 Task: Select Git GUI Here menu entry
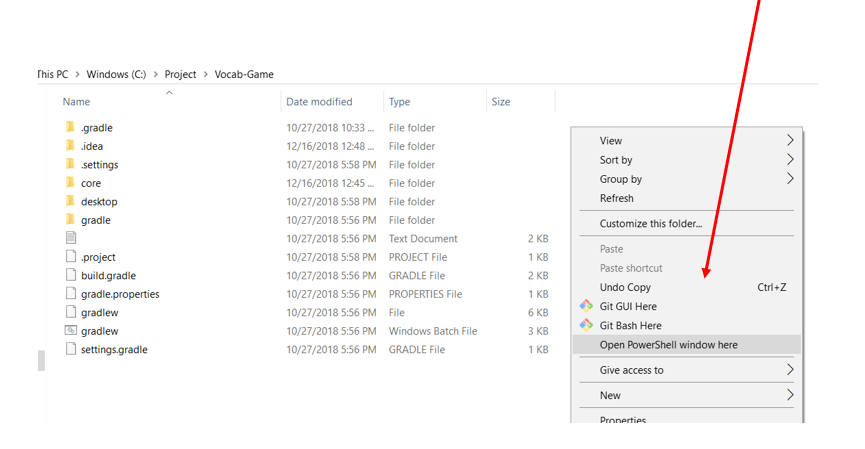(x=686, y=306)
